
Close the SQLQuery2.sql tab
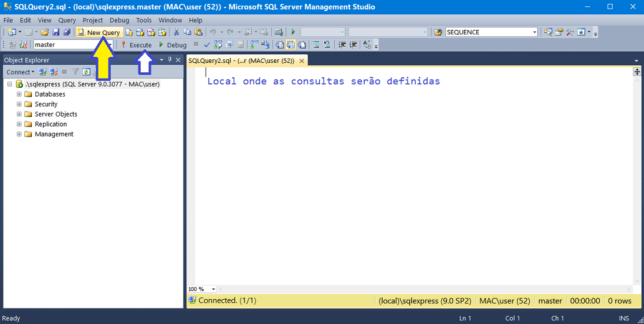[x=302, y=61]
